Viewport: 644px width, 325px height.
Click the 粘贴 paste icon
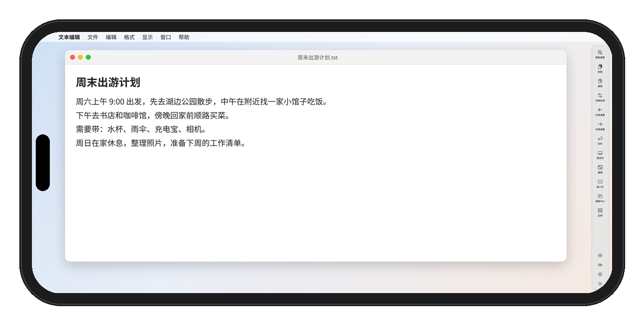pyautogui.click(x=600, y=66)
